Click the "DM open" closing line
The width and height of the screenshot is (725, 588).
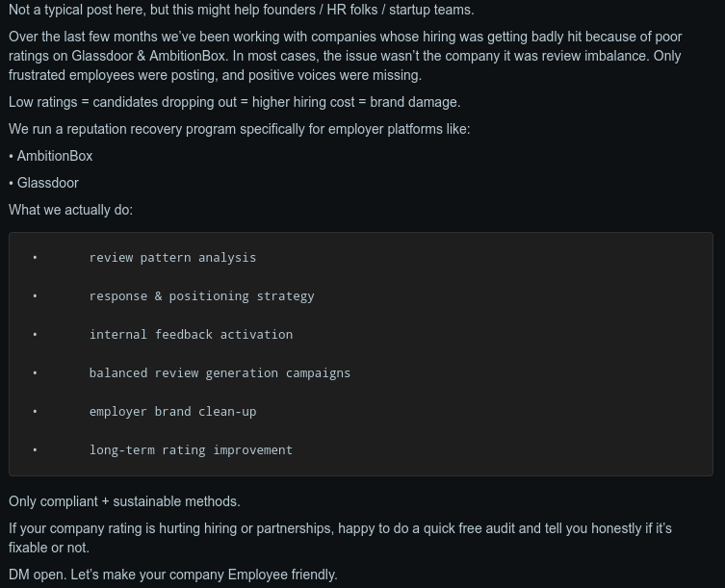[172, 575]
